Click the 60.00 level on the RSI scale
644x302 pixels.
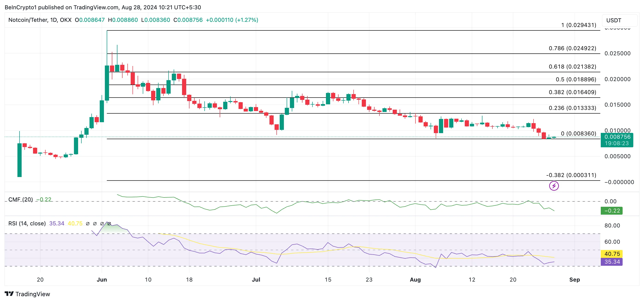[x=612, y=242]
